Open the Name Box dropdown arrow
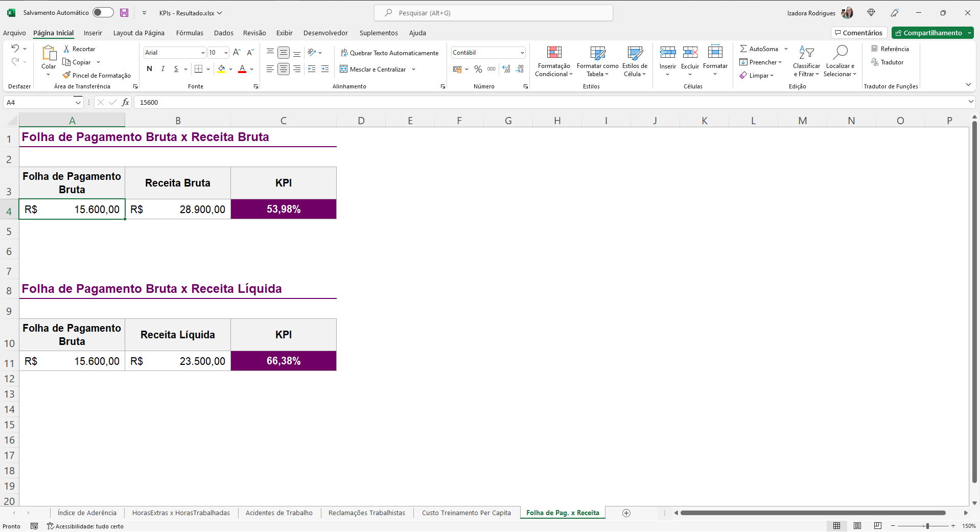Image resolution: width=980 pixels, height=532 pixels. tap(78, 102)
